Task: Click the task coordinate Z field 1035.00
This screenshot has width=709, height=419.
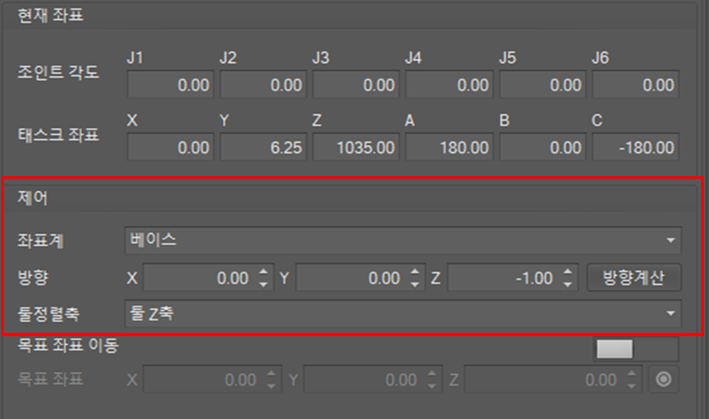Action: click(x=355, y=147)
